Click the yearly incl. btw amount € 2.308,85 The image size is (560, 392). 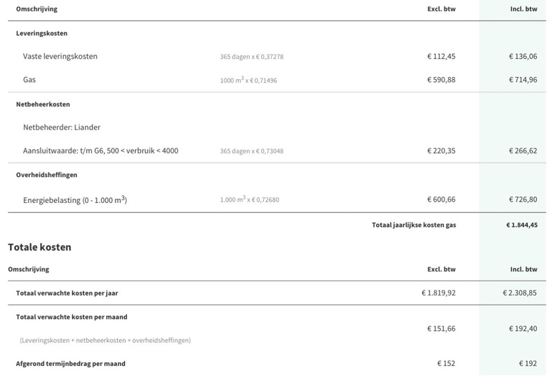tap(519, 293)
